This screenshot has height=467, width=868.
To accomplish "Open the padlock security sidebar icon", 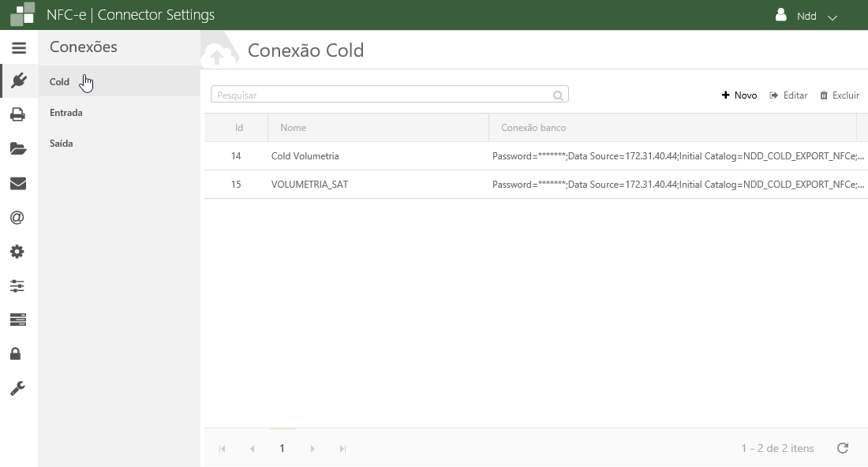I will coord(16,353).
